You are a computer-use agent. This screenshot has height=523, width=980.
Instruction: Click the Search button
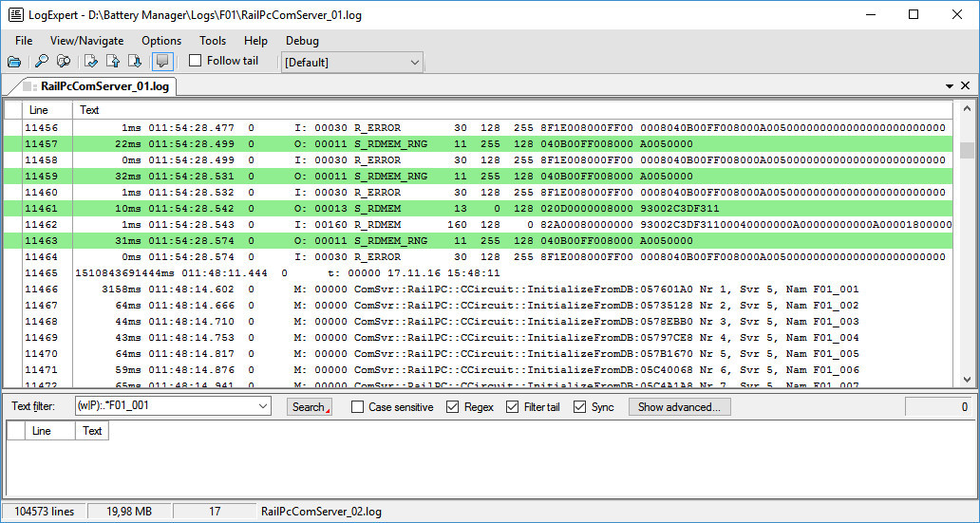(309, 407)
